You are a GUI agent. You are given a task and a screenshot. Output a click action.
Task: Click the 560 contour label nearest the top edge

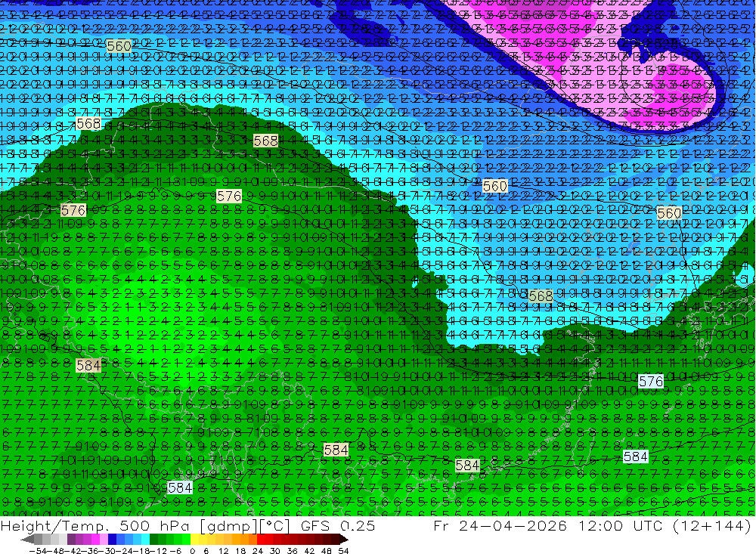(x=119, y=46)
